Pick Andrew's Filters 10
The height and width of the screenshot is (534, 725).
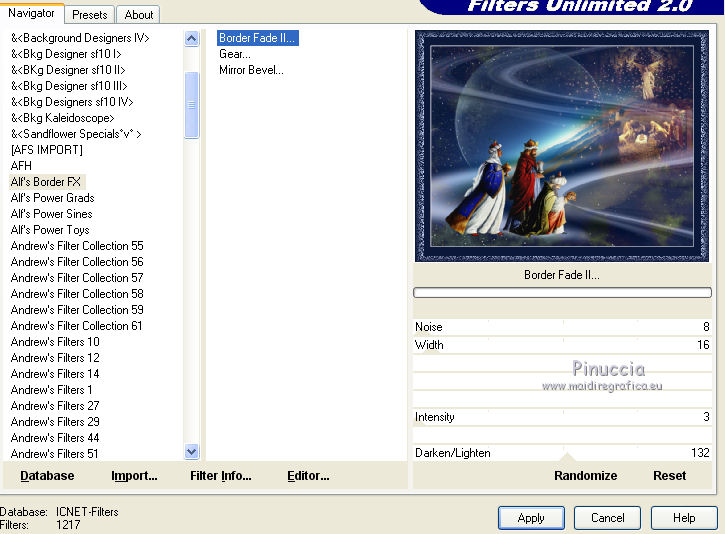55,342
